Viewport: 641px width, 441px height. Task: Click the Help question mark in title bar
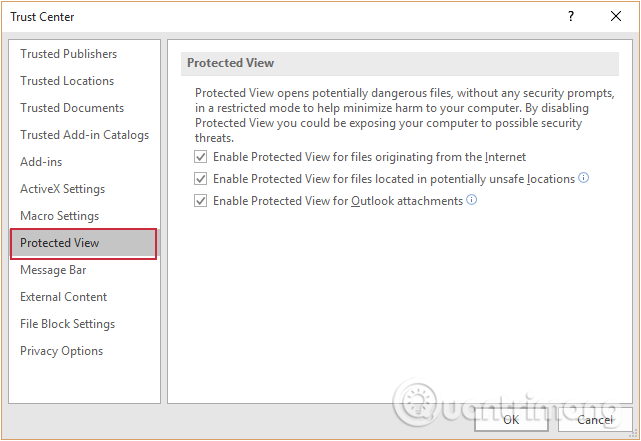571,16
